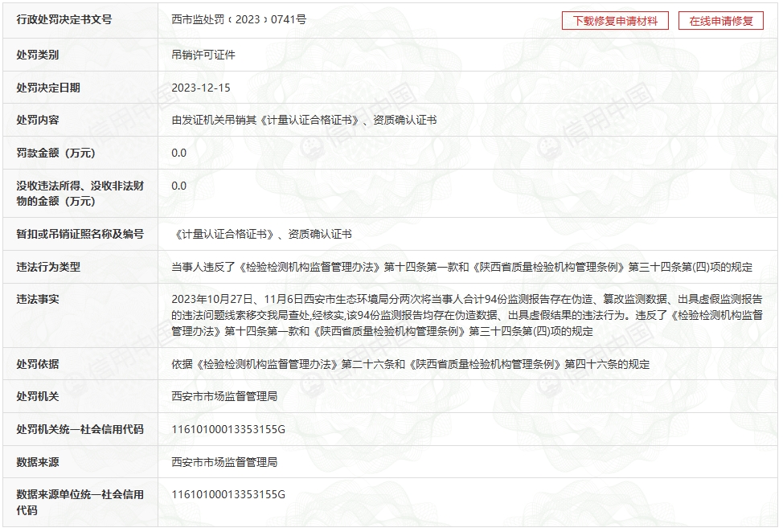Click the value beside 暂扣或吊销证照名称及编号
783x532 pixels.
click(261, 234)
